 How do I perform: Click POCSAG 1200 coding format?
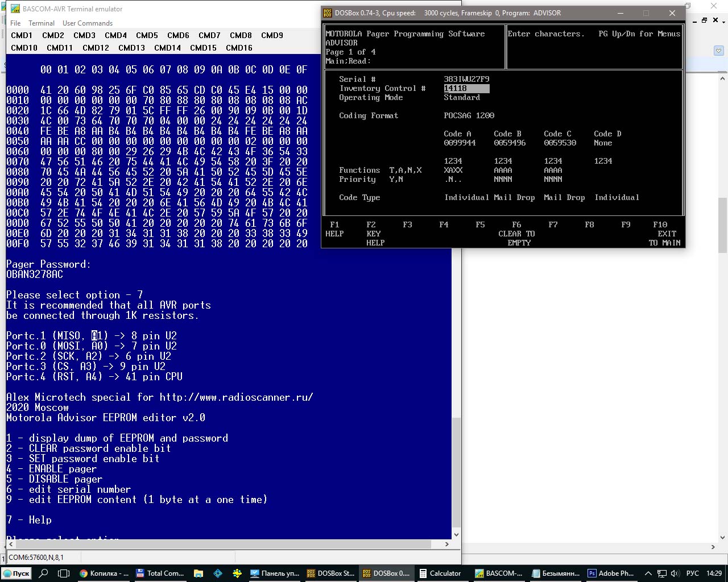click(469, 115)
